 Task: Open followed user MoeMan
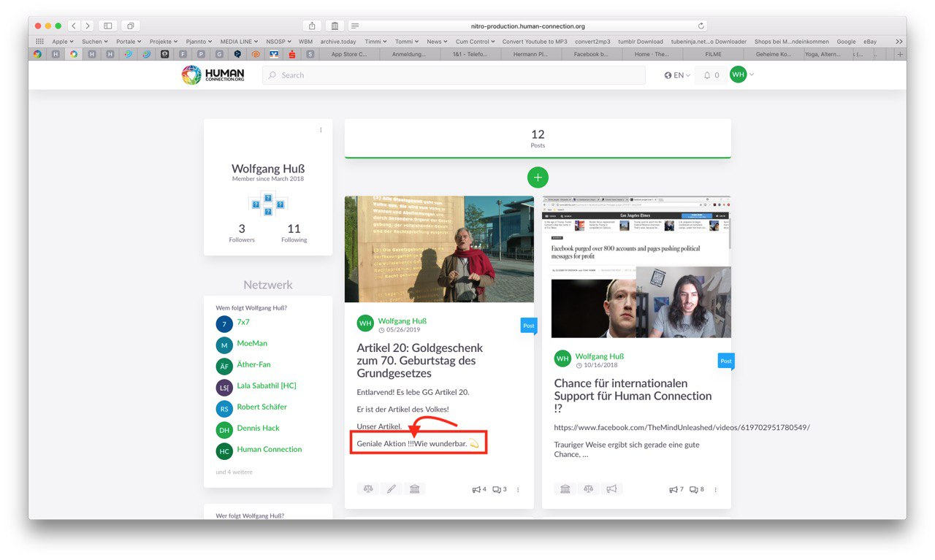[251, 343]
